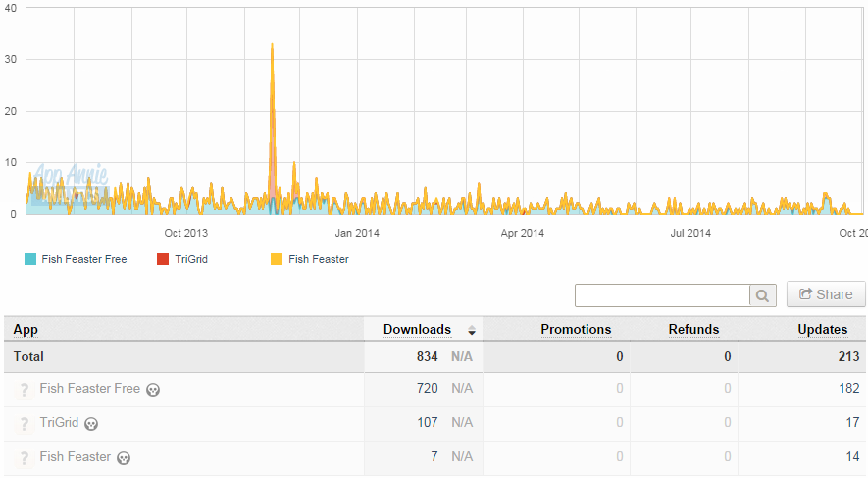Toggle Fish Feaster series label in legend
Image resolution: width=868 pixels, height=478 pixels.
tap(319, 259)
